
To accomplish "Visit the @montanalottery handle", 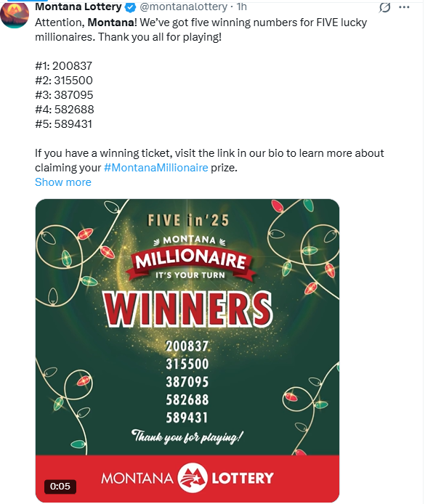I will click(183, 7).
